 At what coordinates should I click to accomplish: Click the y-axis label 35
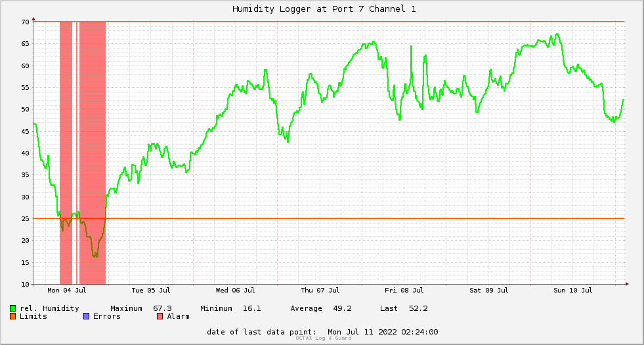(25, 174)
